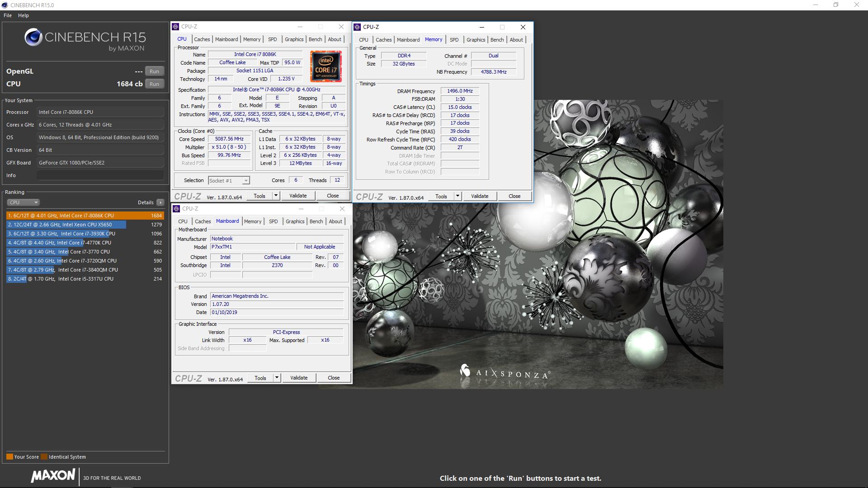Select ranking row Intel Core i7-4770K
The image size is (868, 488).
85,243
